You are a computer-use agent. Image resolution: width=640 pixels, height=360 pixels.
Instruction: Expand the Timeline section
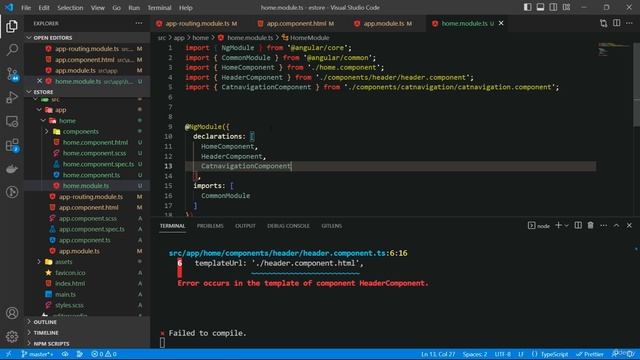(x=29, y=333)
